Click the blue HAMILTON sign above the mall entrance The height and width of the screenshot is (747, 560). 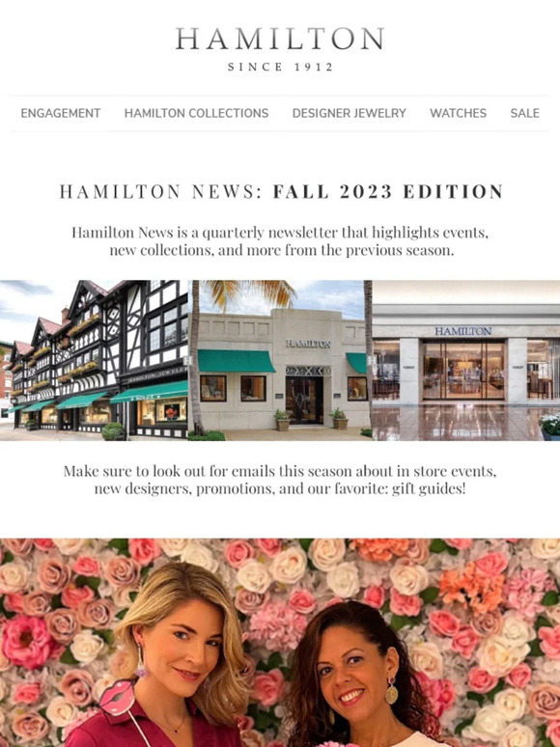[x=462, y=331]
